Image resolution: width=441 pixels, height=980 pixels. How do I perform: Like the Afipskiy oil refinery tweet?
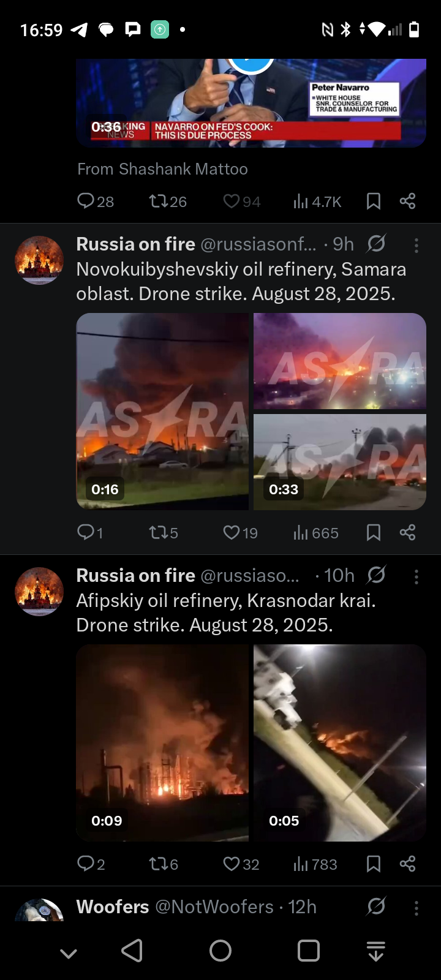pos(241,864)
